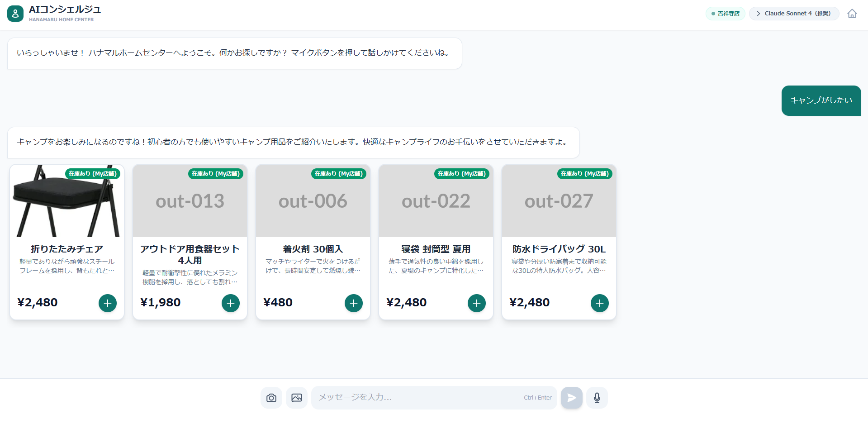Select the 折りたたみチェア product title

(67, 249)
